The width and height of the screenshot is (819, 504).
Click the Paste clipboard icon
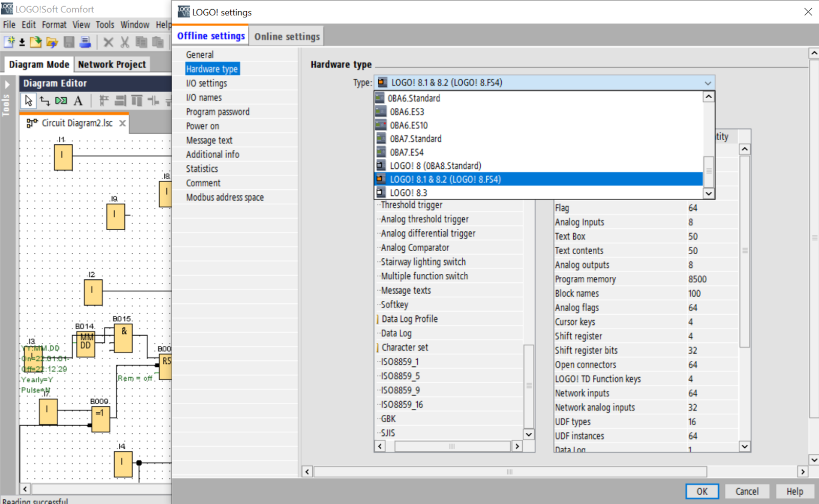(x=158, y=42)
